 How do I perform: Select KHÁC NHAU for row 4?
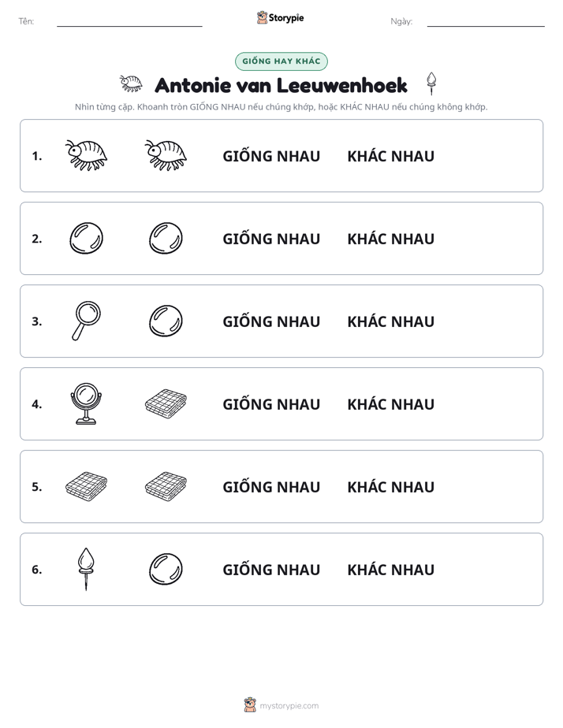390,404
